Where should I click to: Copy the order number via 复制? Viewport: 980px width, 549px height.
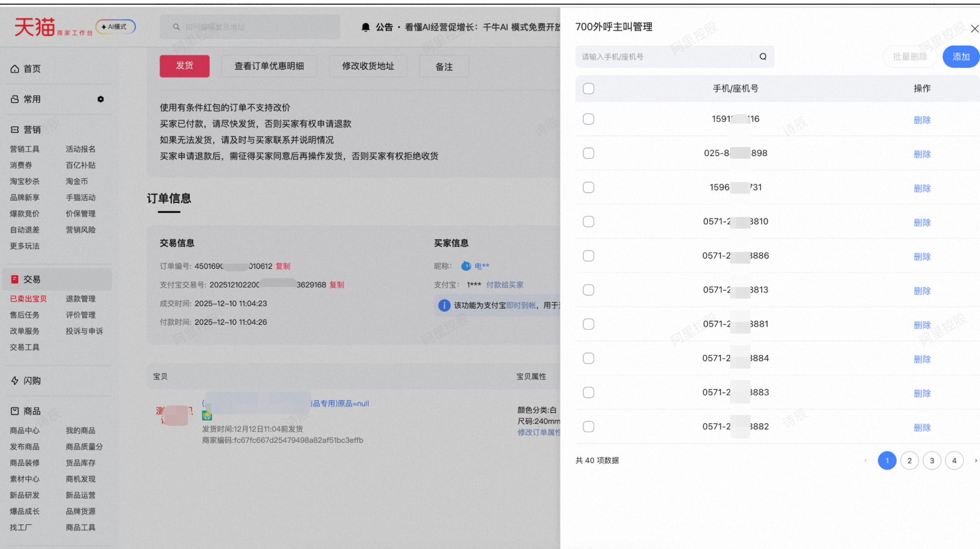(x=283, y=266)
